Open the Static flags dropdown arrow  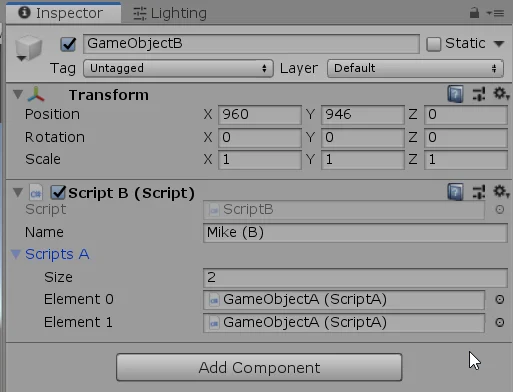tap(499, 44)
